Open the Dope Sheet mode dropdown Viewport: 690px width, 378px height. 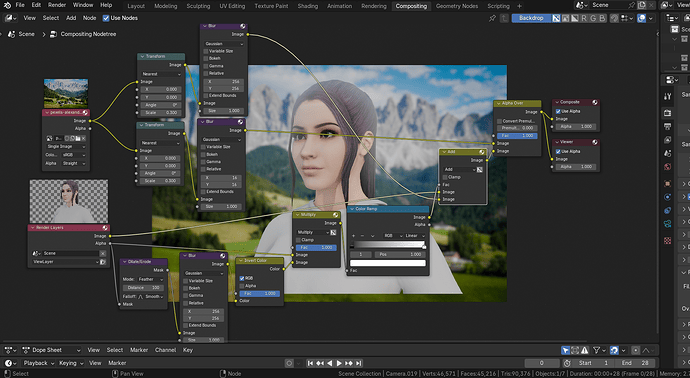[51, 350]
